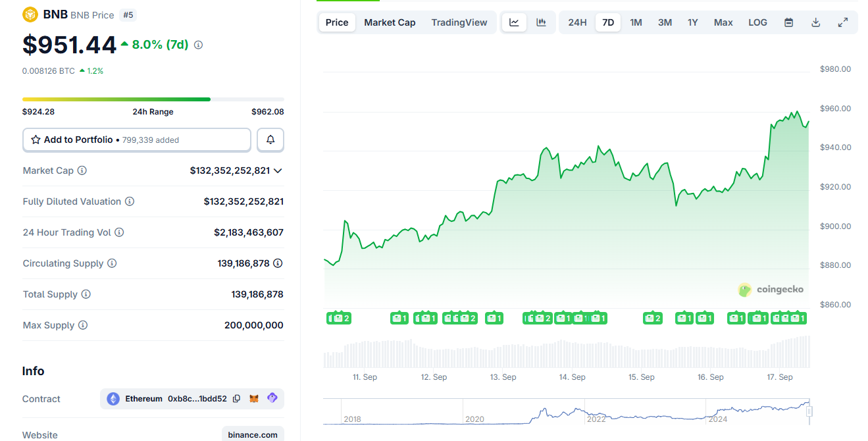Open the Market Cap info tooltip icon
The image size is (868, 441).
[x=82, y=170]
